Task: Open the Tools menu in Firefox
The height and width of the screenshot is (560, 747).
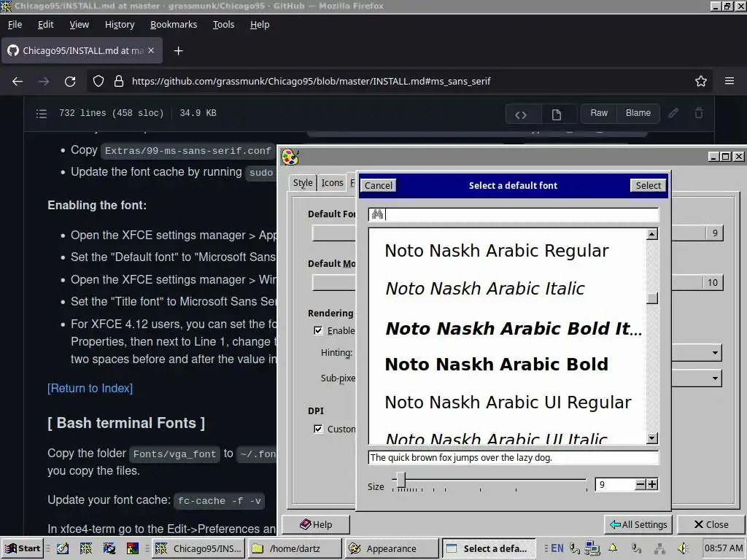Action: [223, 24]
